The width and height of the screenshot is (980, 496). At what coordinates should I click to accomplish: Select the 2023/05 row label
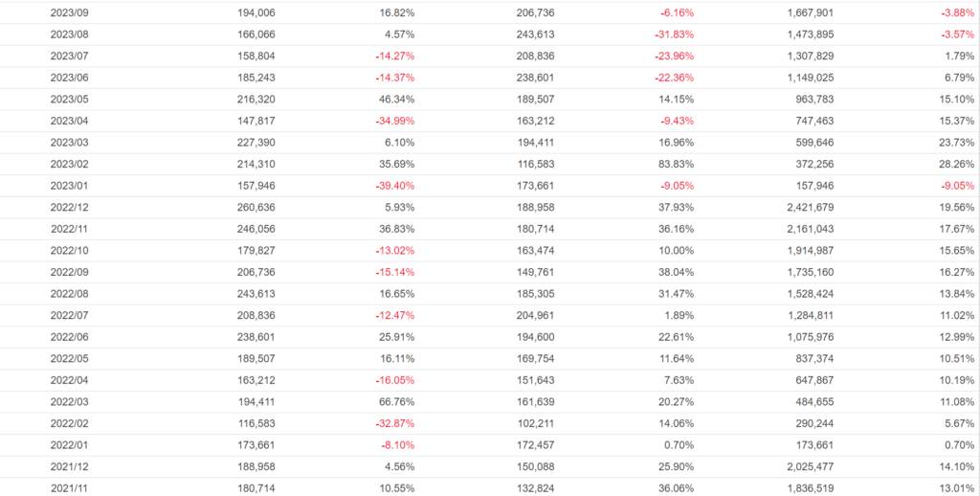click(70, 99)
